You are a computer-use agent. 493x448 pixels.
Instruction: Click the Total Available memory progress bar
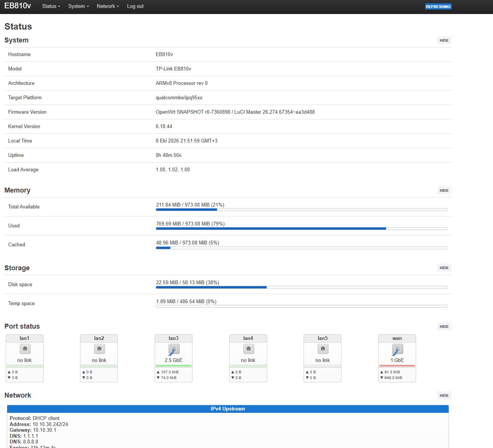(x=302, y=210)
